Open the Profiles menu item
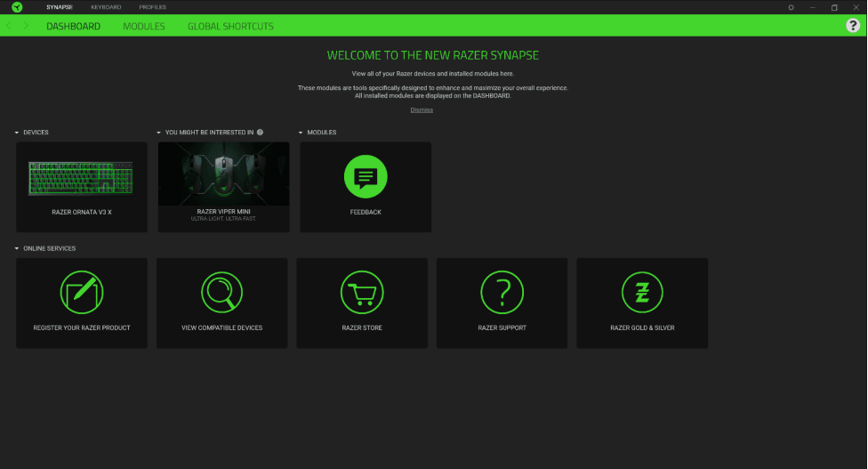This screenshot has height=469, width=868. 152,7
